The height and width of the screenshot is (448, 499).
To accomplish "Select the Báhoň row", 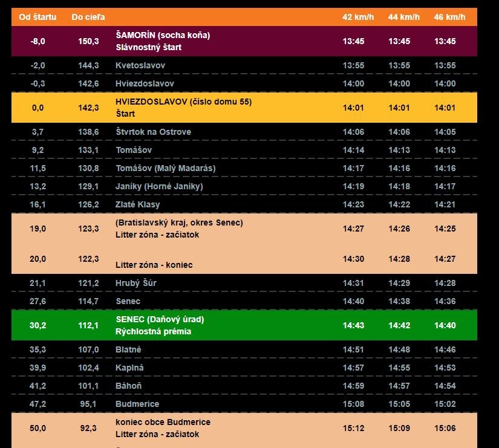I will [129, 386].
